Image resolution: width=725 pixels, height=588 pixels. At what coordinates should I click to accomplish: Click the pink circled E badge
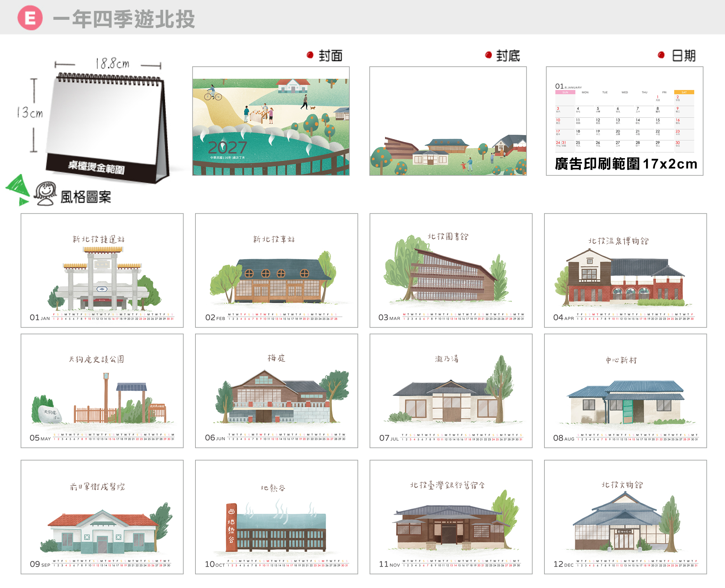(30, 17)
